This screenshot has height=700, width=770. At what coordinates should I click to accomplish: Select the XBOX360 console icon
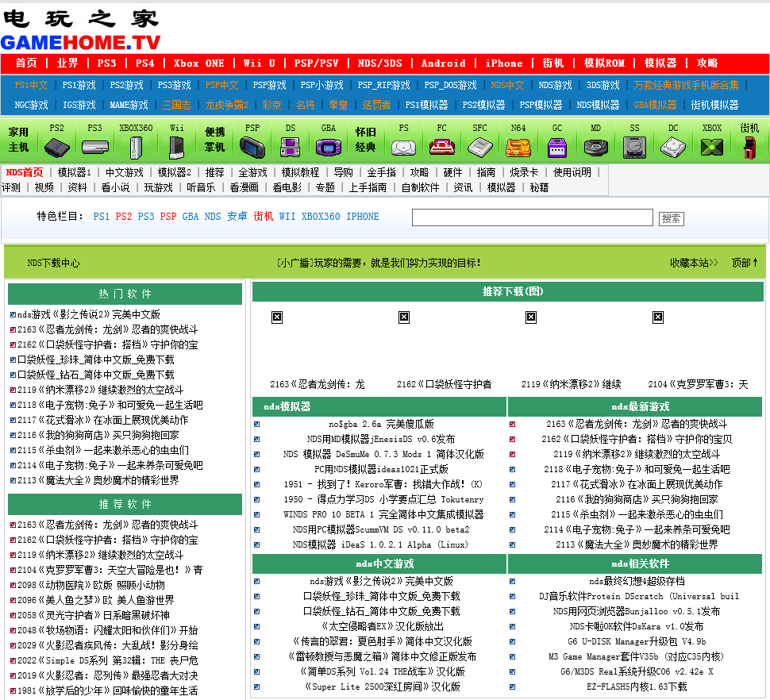(x=136, y=148)
